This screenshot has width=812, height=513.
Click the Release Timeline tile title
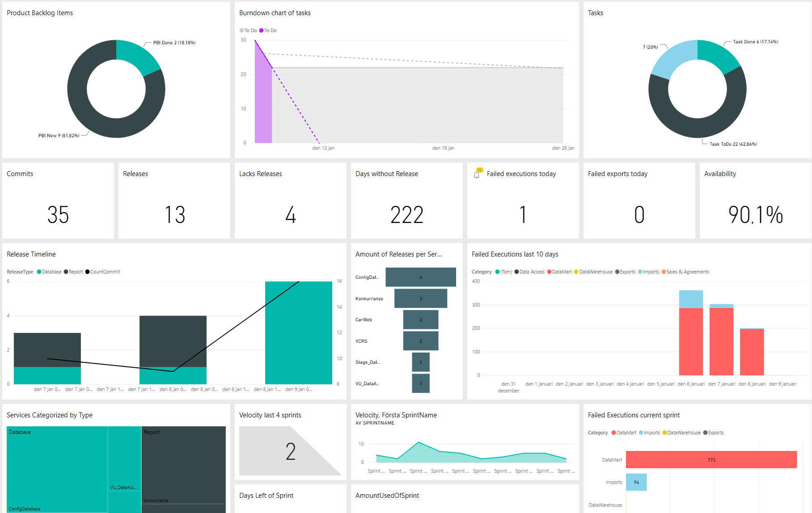tap(31, 254)
